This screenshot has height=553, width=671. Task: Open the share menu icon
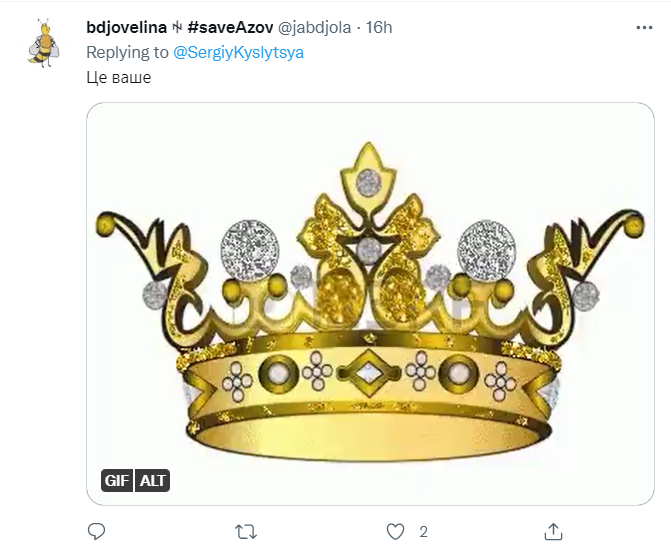[553, 530]
